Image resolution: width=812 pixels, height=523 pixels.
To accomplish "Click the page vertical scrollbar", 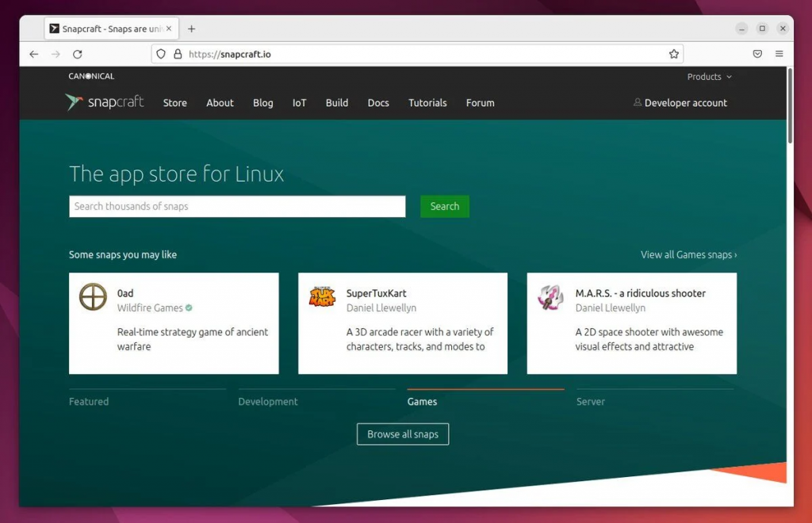I will [x=791, y=105].
